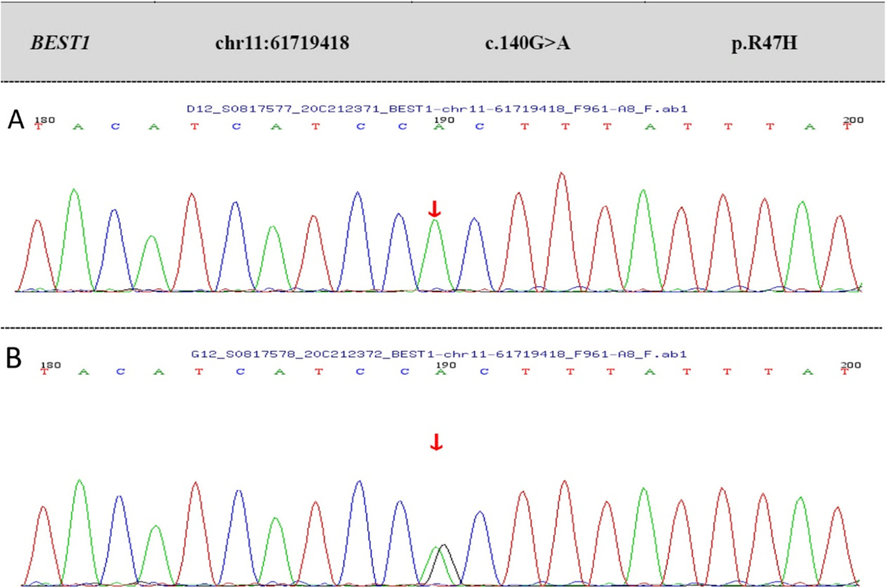Select the p.R47H protein change text

[764, 43]
